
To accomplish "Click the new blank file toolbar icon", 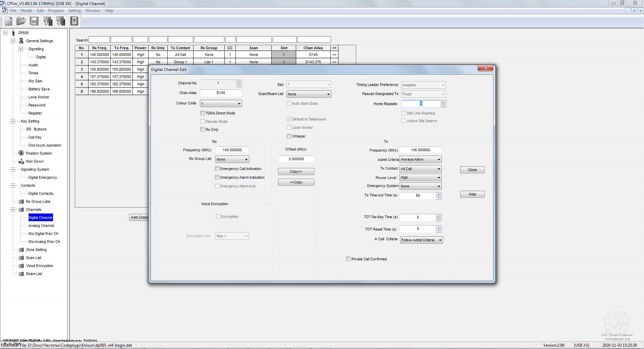I will point(9,21).
